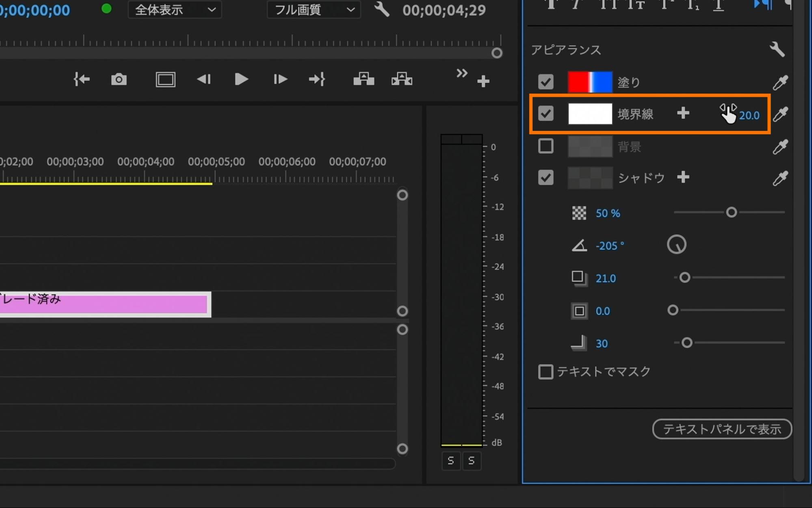
Task: Open the 全体表示 zoom level dropdown
Action: (x=175, y=10)
